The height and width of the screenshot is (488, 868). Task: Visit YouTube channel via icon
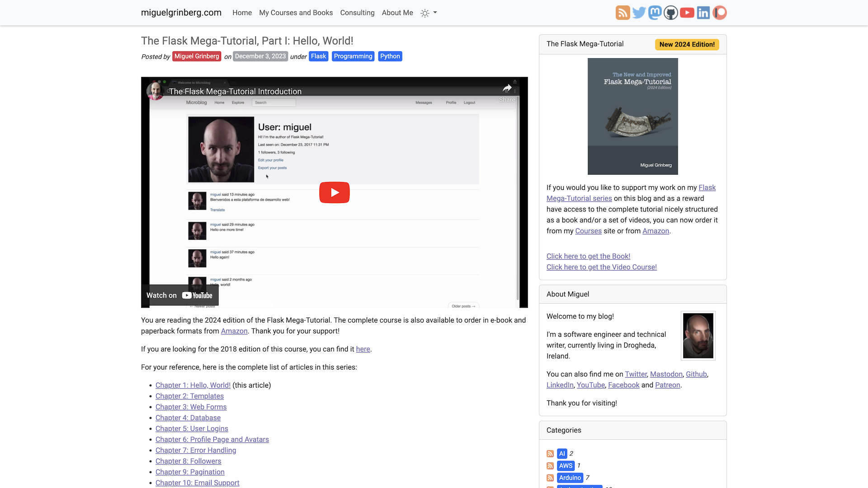687,13
